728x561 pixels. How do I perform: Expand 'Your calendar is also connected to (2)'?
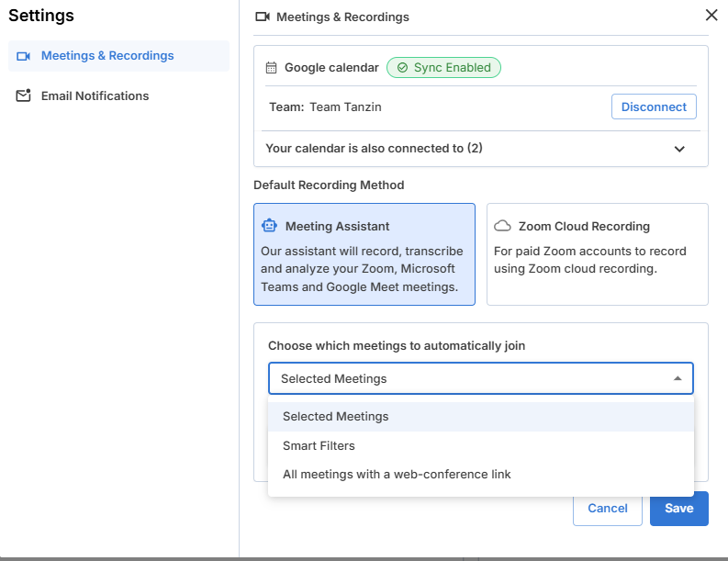pos(481,149)
